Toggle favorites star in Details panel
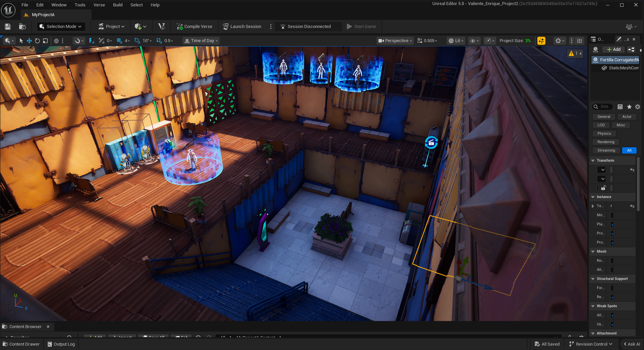The height and width of the screenshot is (350, 644). [x=629, y=107]
